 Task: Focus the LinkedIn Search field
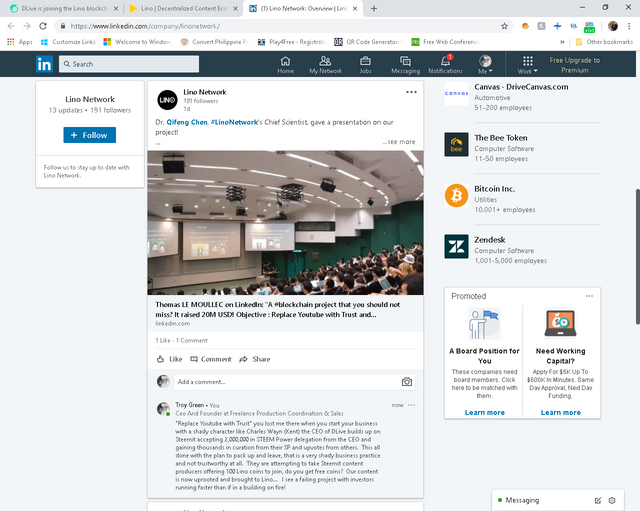tap(129, 64)
